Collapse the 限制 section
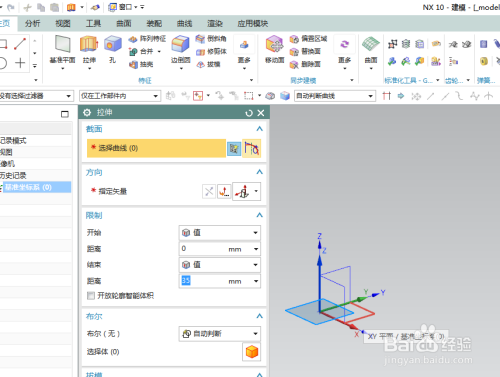Image resolution: width=500 pixels, height=377 pixels. 259,215
